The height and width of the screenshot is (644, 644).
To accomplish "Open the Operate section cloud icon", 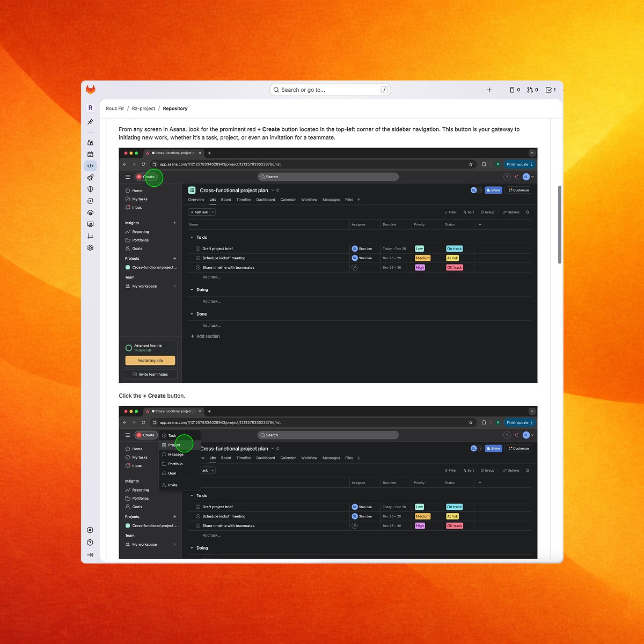I will (90, 213).
